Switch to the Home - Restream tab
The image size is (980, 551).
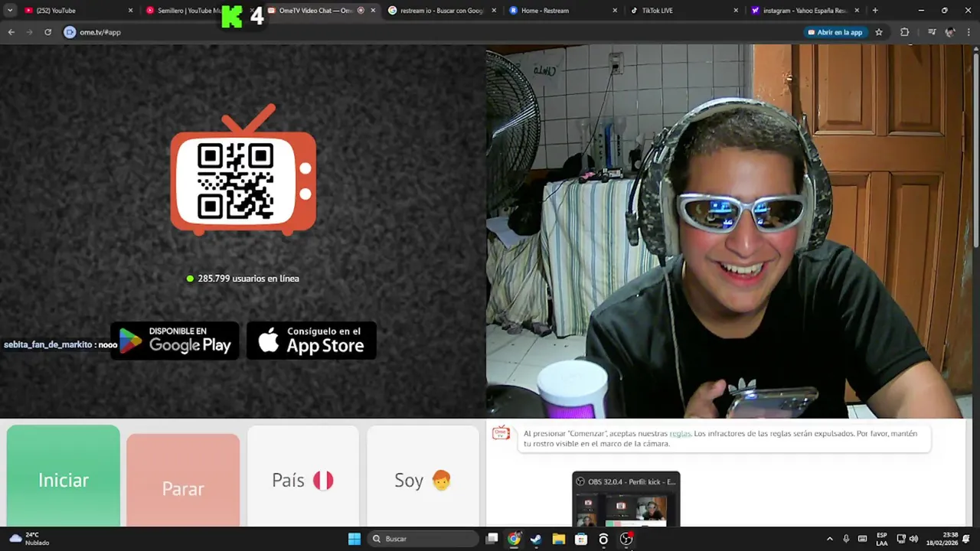coord(563,11)
